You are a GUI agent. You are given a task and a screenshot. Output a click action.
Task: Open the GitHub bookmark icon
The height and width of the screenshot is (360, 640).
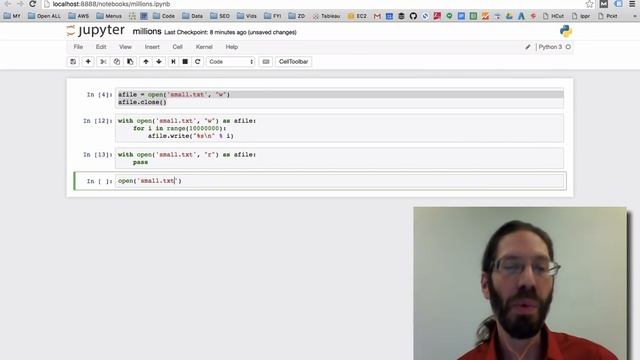click(x=413, y=16)
